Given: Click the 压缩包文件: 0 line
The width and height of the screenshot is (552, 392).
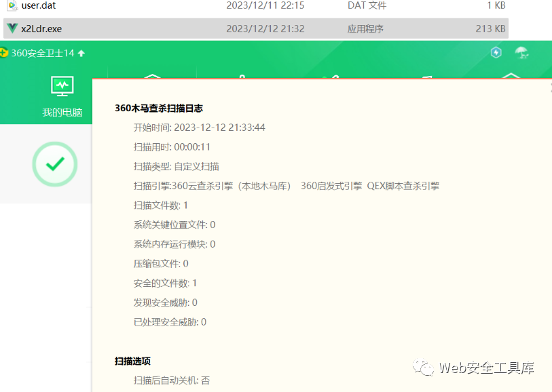Looking at the screenshot, I should pyautogui.click(x=161, y=264).
